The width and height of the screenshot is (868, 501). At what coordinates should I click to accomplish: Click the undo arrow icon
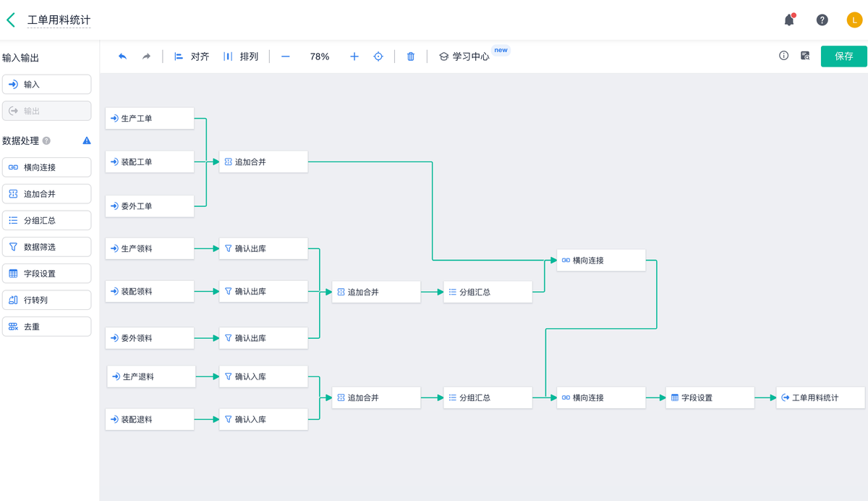click(x=122, y=56)
